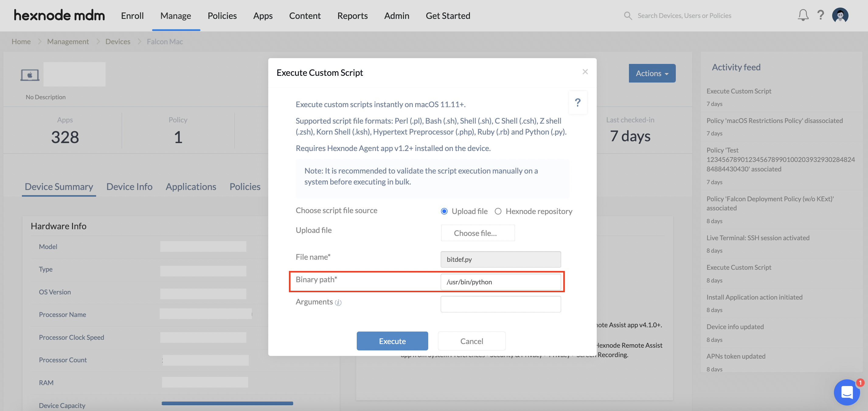Click the Device info updated entry

pos(735,327)
